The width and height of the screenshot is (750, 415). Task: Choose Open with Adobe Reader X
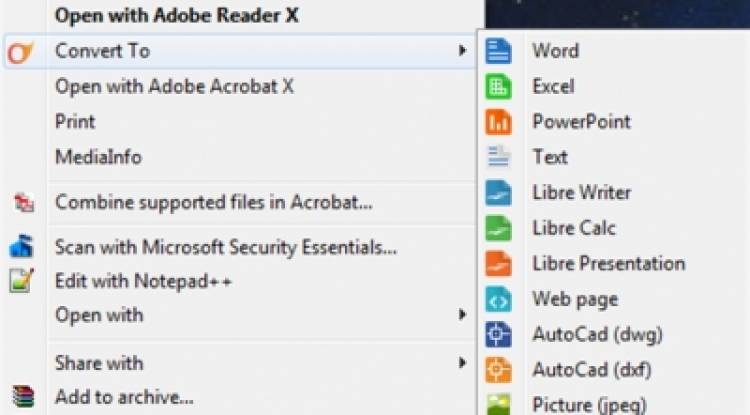(x=176, y=15)
